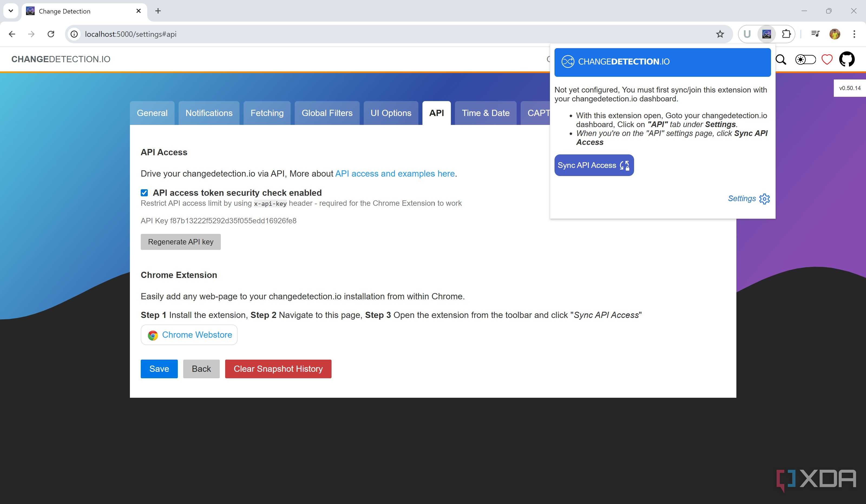Click the changedetection.io extension toolbar icon
The height and width of the screenshot is (504, 866).
[x=766, y=34]
